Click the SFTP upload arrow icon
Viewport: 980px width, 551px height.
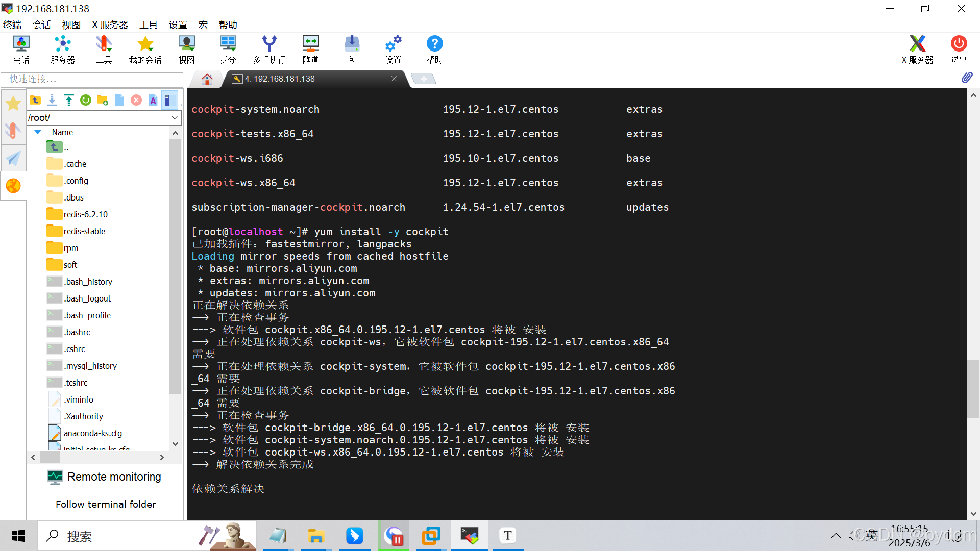click(69, 100)
